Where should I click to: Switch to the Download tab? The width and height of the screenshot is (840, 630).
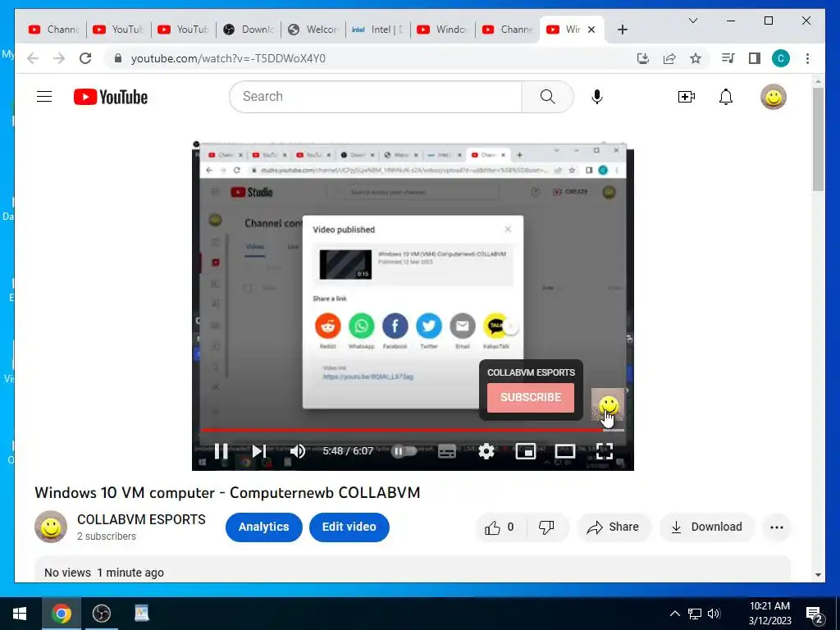pyautogui.click(x=248, y=30)
